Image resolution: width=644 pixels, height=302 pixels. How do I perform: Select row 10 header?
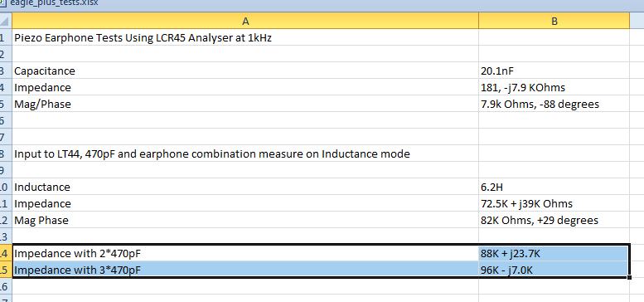[5, 187]
